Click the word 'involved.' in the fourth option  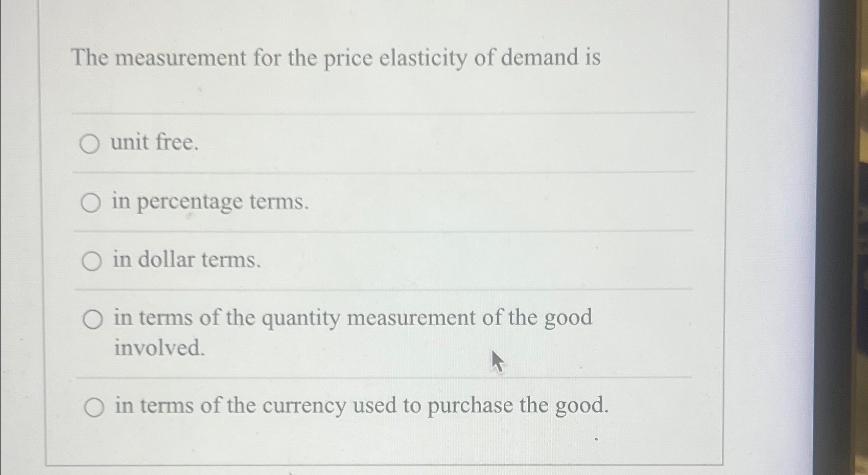(159, 350)
